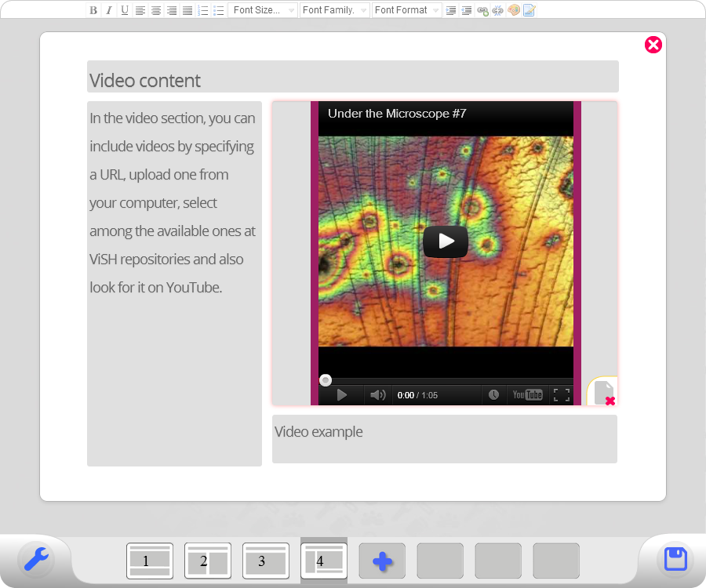
Task: Insert a bulleted list
Action: [219, 10]
